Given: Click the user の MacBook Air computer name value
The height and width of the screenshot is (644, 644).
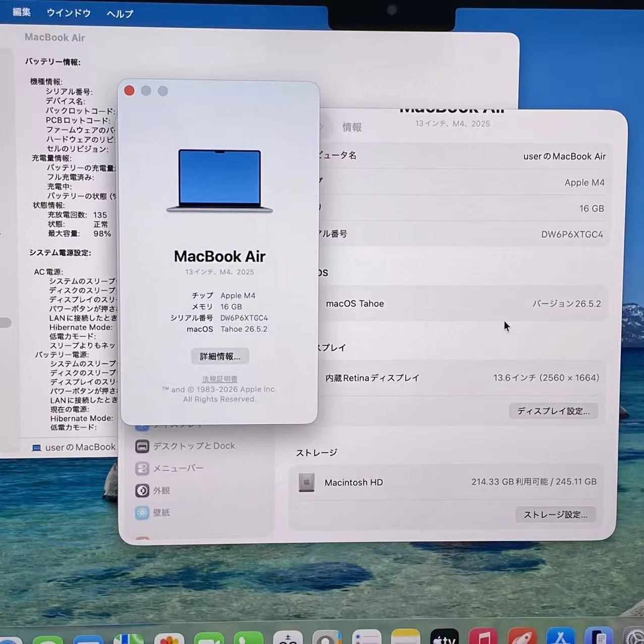Looking at the screenshot, I should [x=564, y=156].
